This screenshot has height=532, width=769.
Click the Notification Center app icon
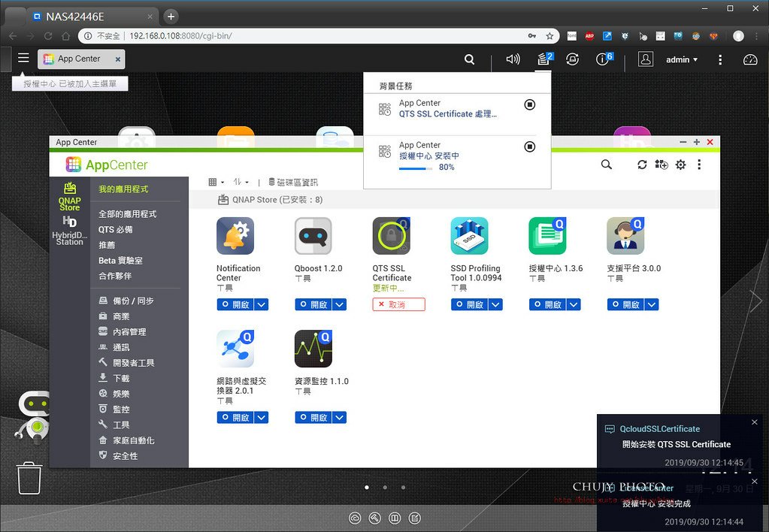pos(235,236)
